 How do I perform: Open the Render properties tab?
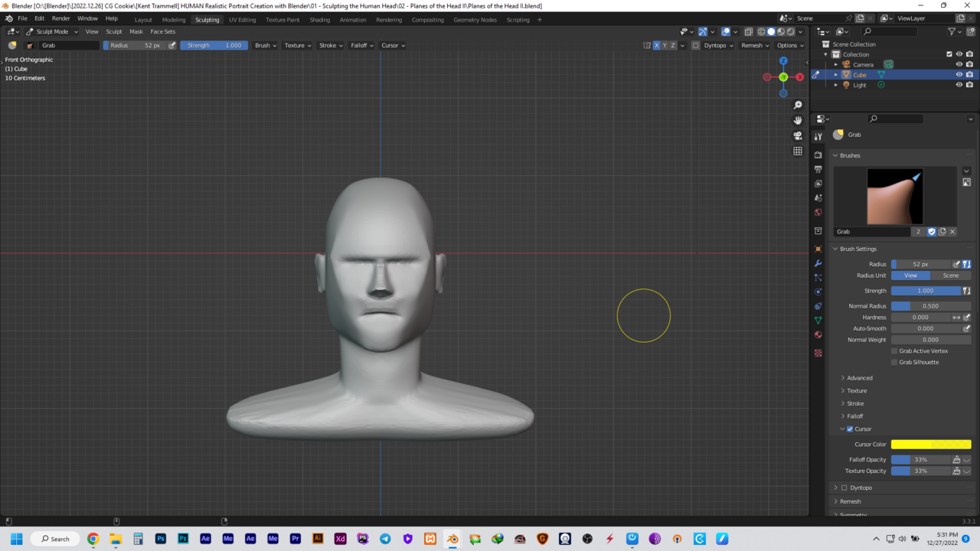818,155
